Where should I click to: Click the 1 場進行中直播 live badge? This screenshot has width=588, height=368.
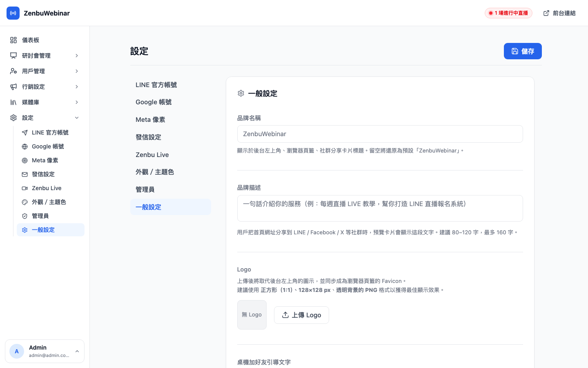(x=508, y=13)
